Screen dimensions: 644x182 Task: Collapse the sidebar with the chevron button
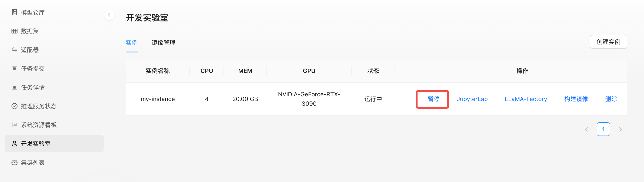[x=109, y=15]
